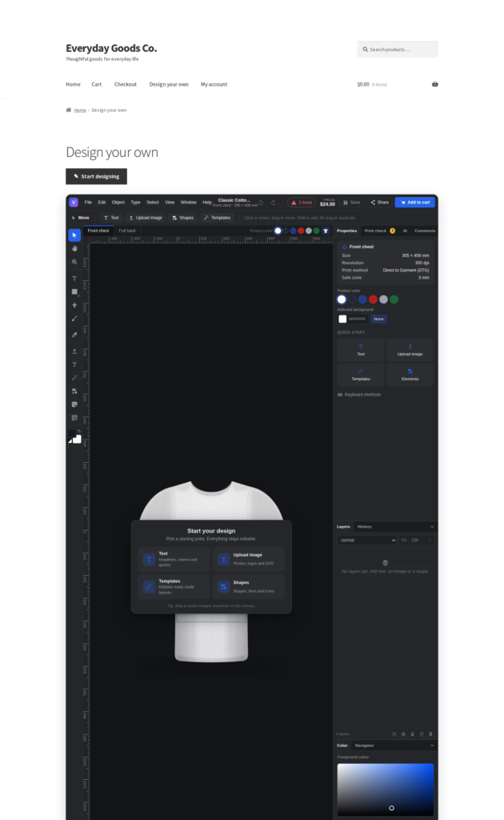Click the trash delete layer icon
Viewport: 504px width, 820px height.
pyautogui.click(x=430, y=734)
